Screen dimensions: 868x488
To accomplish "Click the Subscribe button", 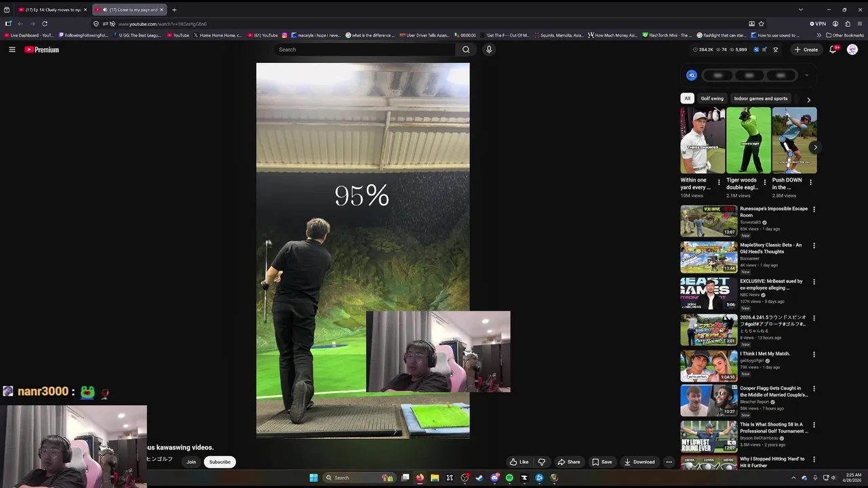I will point(220,462).
